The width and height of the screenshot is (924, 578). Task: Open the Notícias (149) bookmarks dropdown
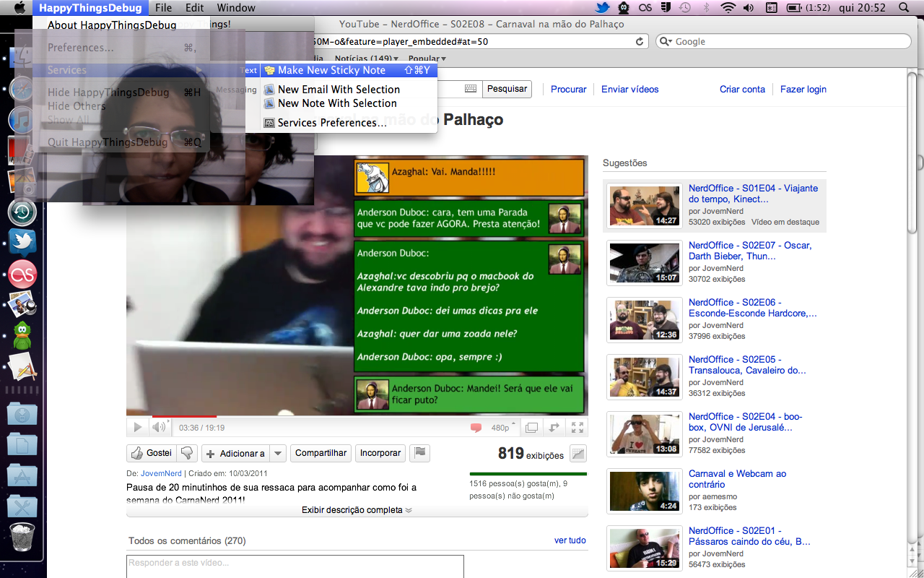point(368,59)
